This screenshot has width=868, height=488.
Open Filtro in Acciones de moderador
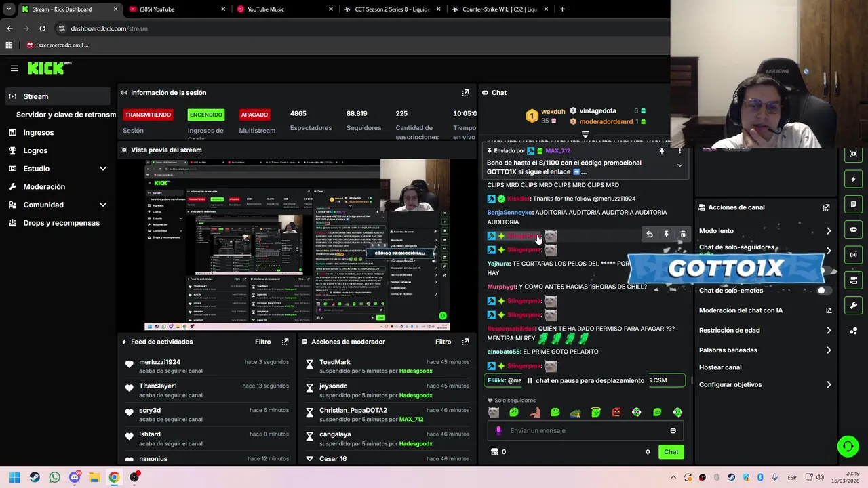click(443, 342)
